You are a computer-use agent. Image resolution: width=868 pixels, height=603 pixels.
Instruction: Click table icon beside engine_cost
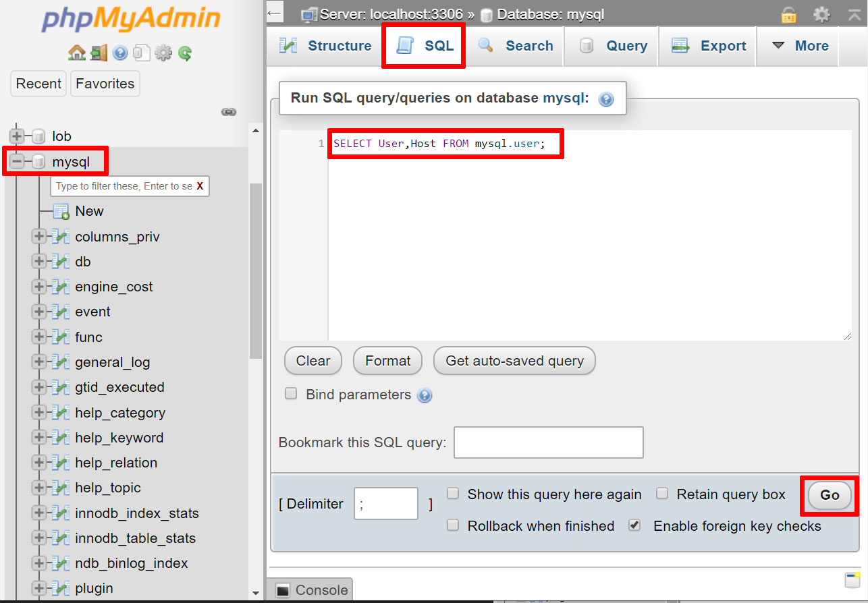pyautogui.click(x=61, y=287)
